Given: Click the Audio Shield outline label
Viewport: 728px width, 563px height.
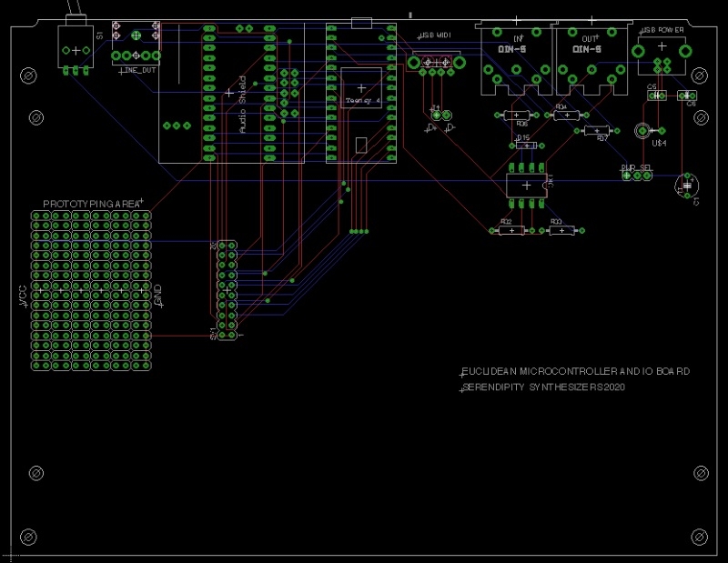Looking at the screenshot, I should pos(241,100).
